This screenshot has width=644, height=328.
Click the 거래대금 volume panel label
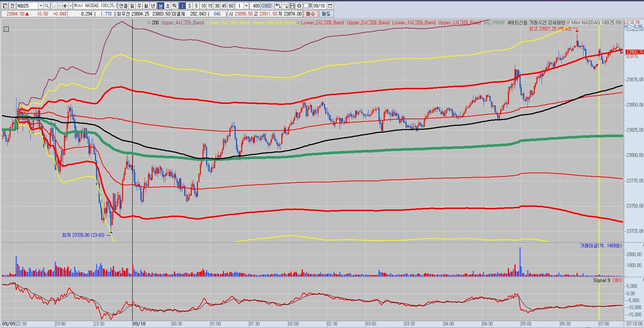pyautogui.click(x=601, y=246)
